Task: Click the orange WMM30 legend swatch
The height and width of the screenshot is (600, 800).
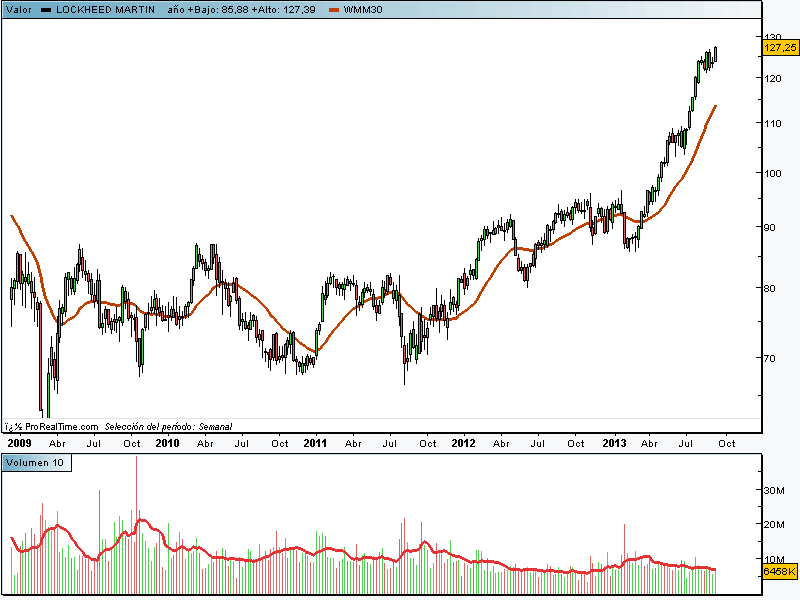Action: [334, 8]
